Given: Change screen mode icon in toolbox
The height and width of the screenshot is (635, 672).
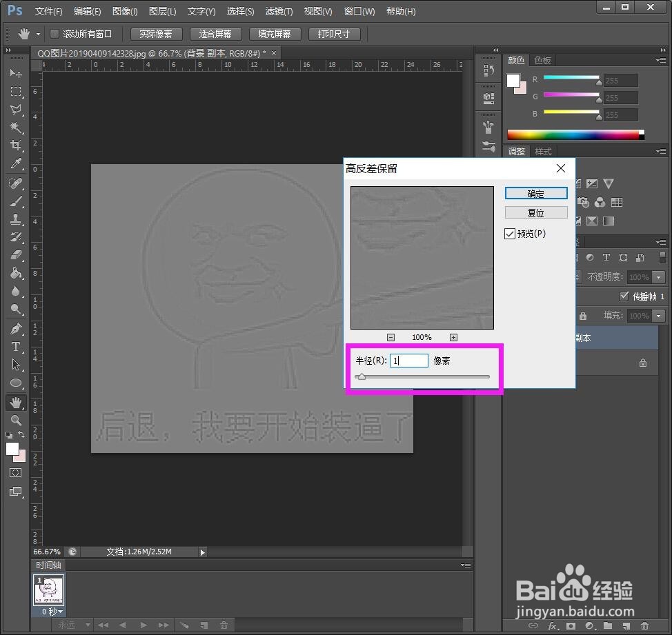Looking at the screenshot, I should pyautogui.click(x=15, y=491).
